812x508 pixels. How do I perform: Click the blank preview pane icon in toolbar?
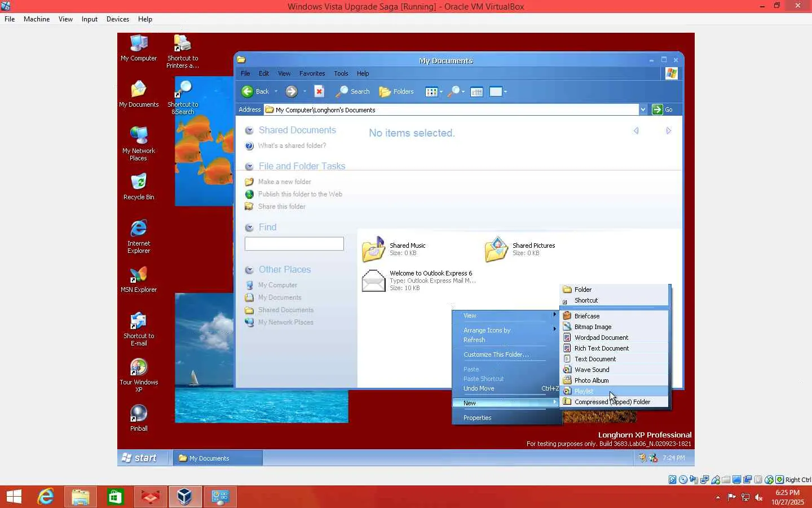[496, 91]
